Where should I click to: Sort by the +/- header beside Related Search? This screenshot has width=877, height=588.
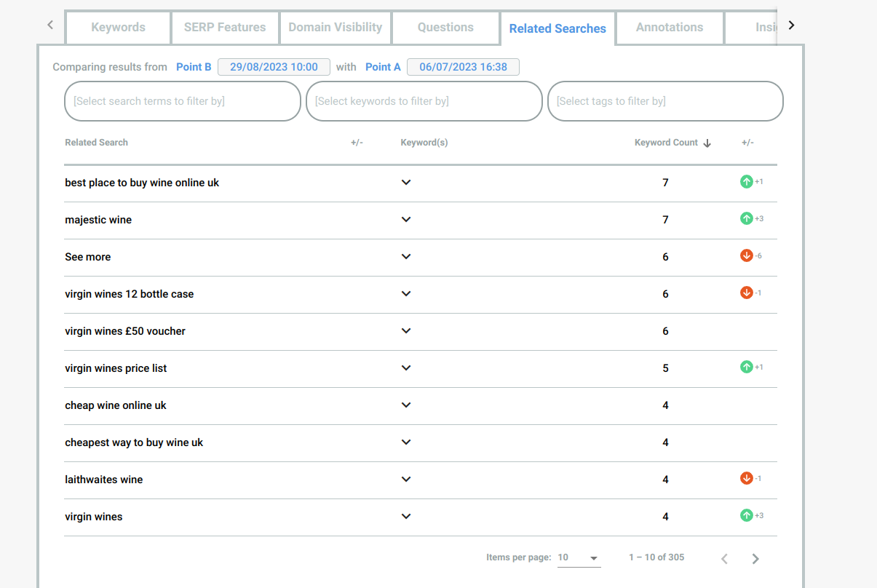(357, 143)
